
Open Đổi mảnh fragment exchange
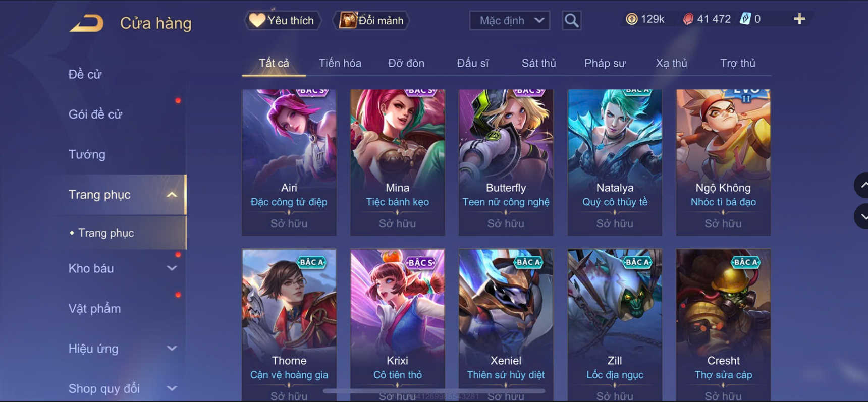370,20
